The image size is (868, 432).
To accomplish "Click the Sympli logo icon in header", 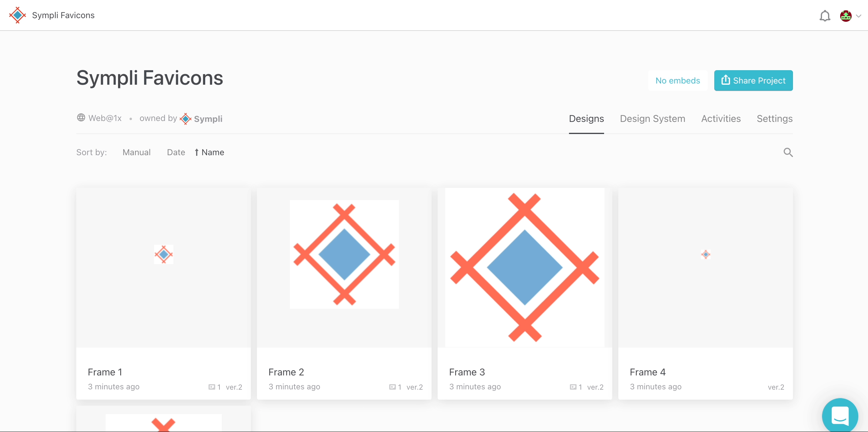I will [17, 15].
